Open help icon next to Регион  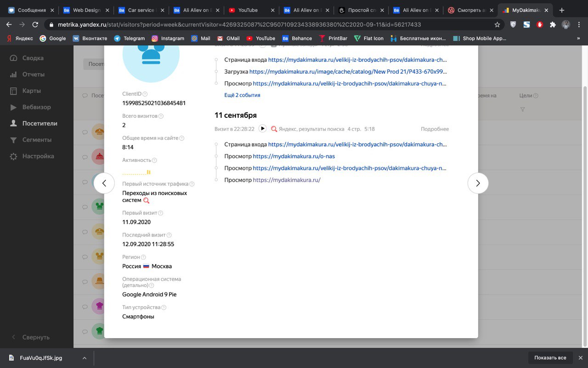[143, 257]
